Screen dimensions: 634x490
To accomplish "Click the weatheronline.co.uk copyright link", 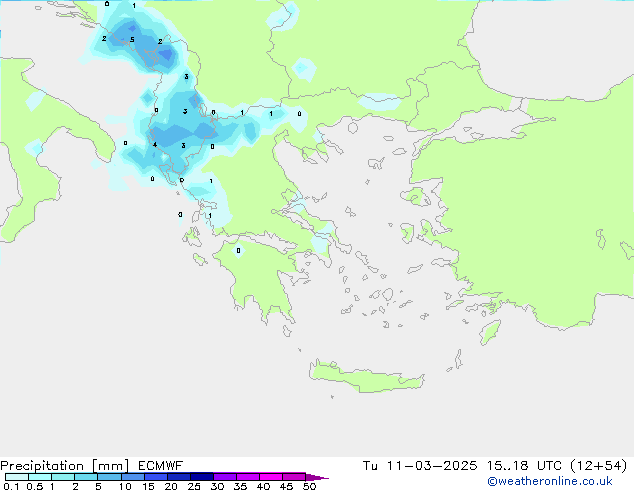I will pos(550,481).
